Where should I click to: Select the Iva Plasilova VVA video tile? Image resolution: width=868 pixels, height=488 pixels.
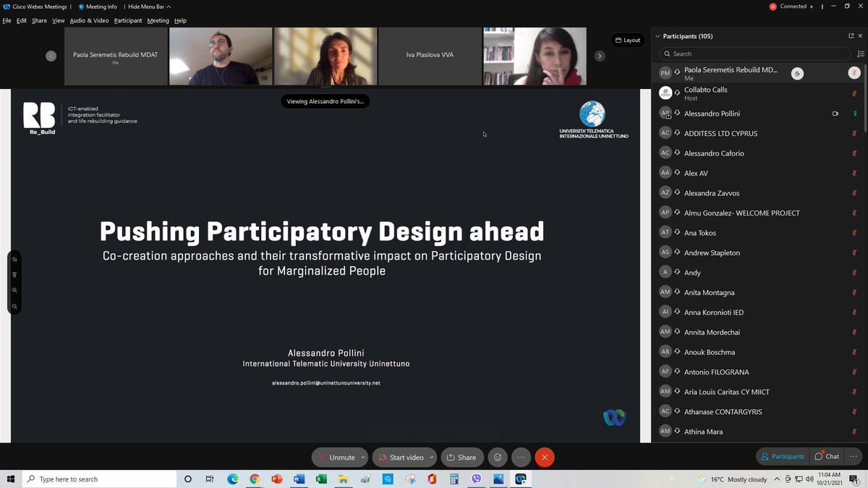pyautogui.click(x=430, y=56)
